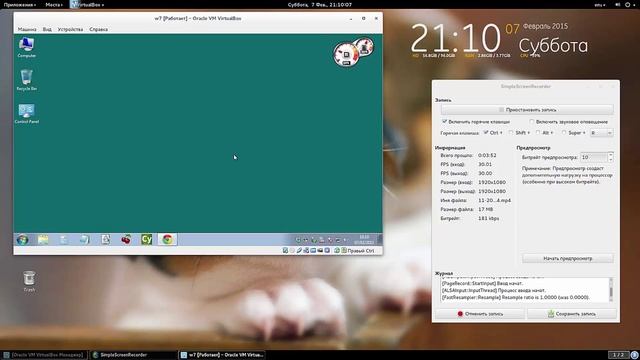640x360 pixels.
Task: Select the Trash icon on the Linux desktop
Action: point(29,281)
